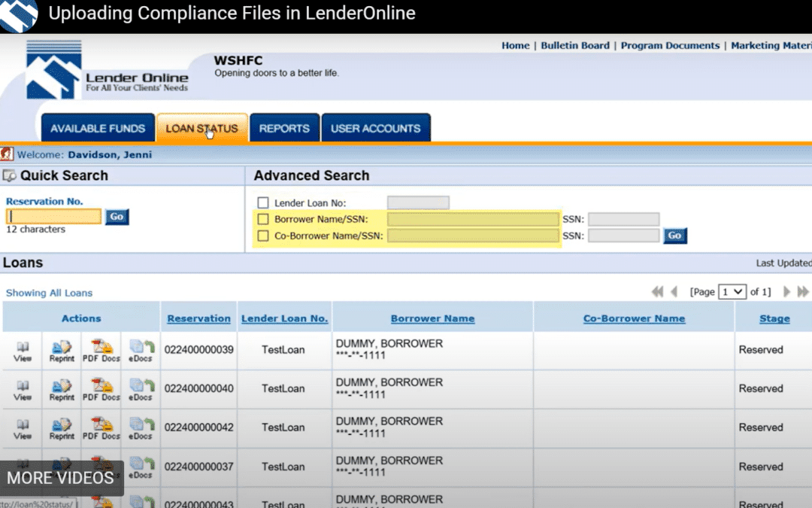The width and height of the screenshot is (812, 508).
Task: Click the Quick Search magnifier icon
Action: (9, 175)
